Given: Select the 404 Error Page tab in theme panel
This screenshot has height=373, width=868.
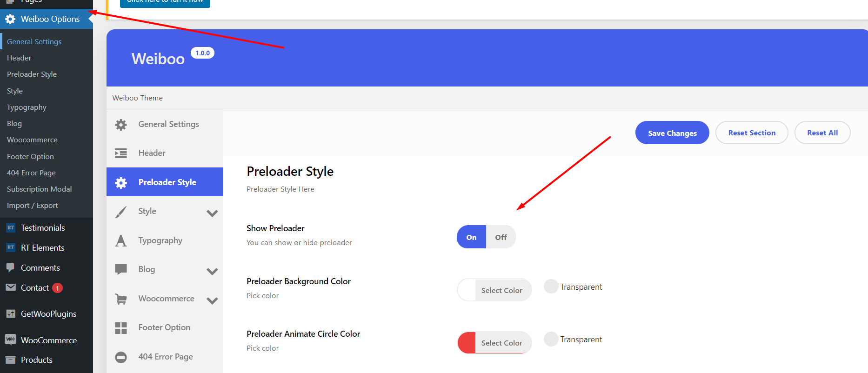Looking at the screenshot, I should pyautogui.click(x=165, y=357).
